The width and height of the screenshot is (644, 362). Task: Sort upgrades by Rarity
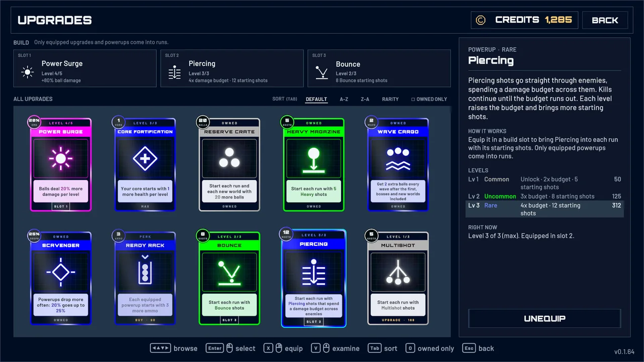390,99
